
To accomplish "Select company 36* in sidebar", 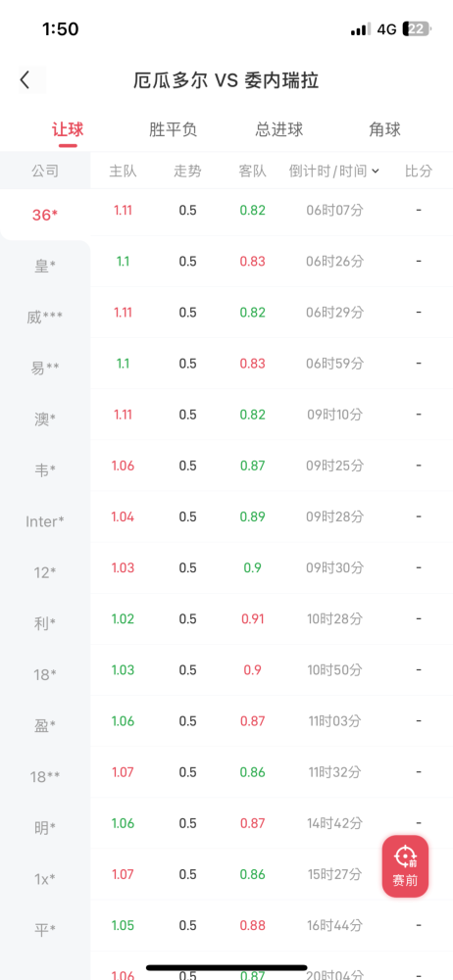I will coord(45,215).
